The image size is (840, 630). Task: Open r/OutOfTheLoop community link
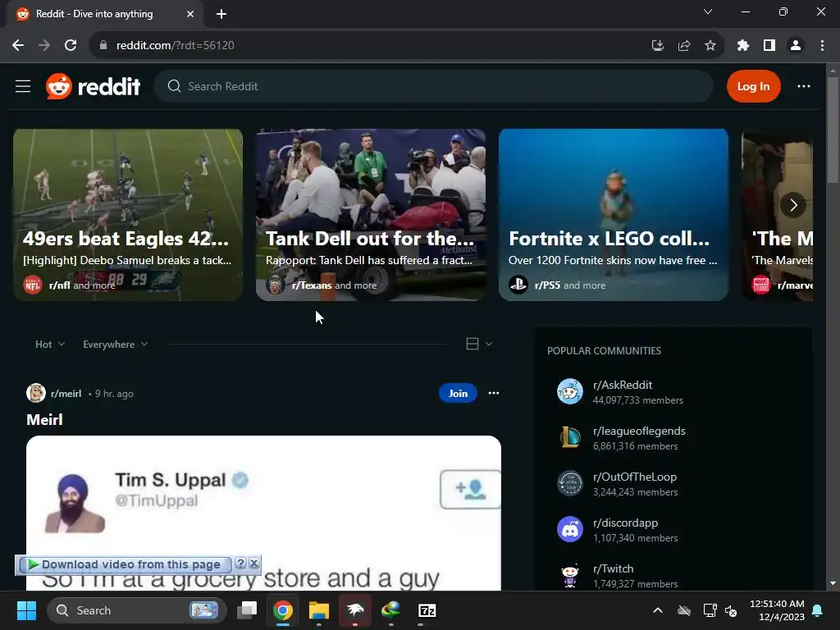coord(635,477)
